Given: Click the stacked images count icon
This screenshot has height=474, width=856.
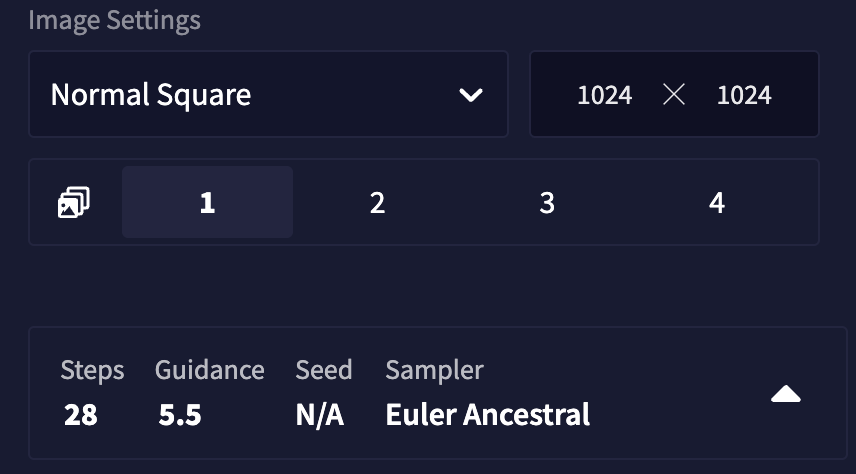Looking at the screenshot, I should [74, 203].
